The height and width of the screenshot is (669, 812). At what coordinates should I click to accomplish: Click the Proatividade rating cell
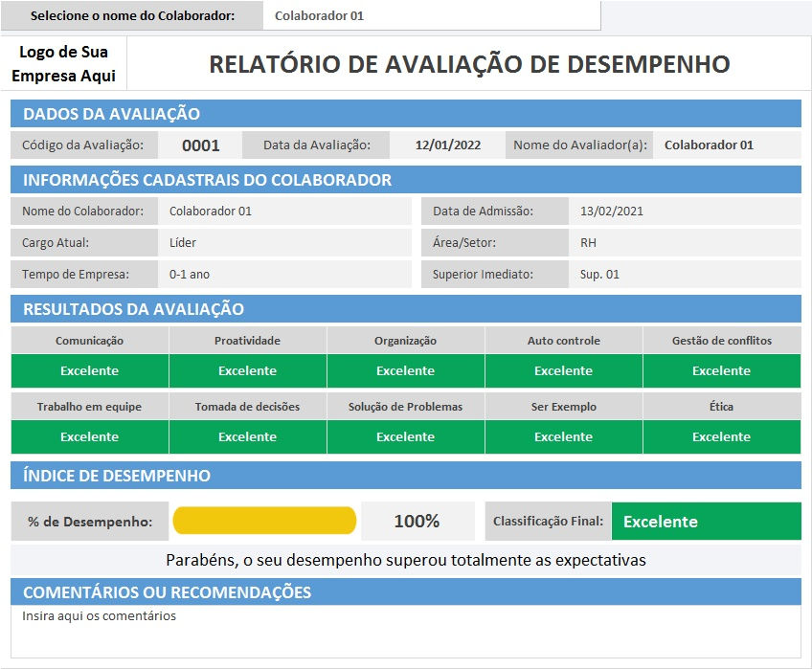click(246, 370)
